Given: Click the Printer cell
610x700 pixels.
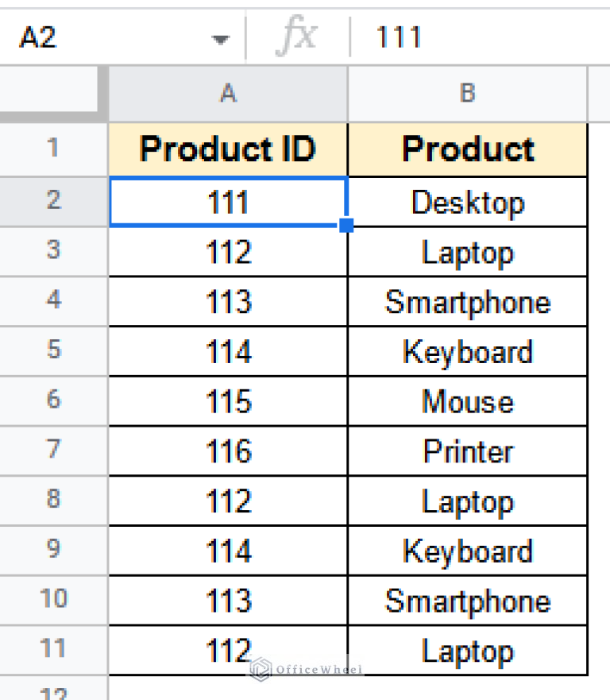Looking at the screenshot, I should pyautogui.click(x=467, y=451).
